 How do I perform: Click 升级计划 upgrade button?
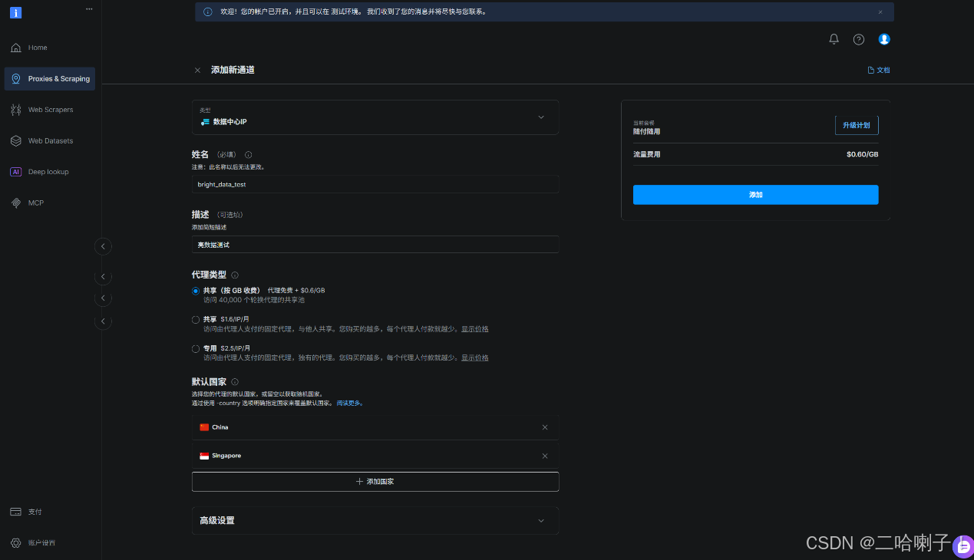tap(857, 125)
